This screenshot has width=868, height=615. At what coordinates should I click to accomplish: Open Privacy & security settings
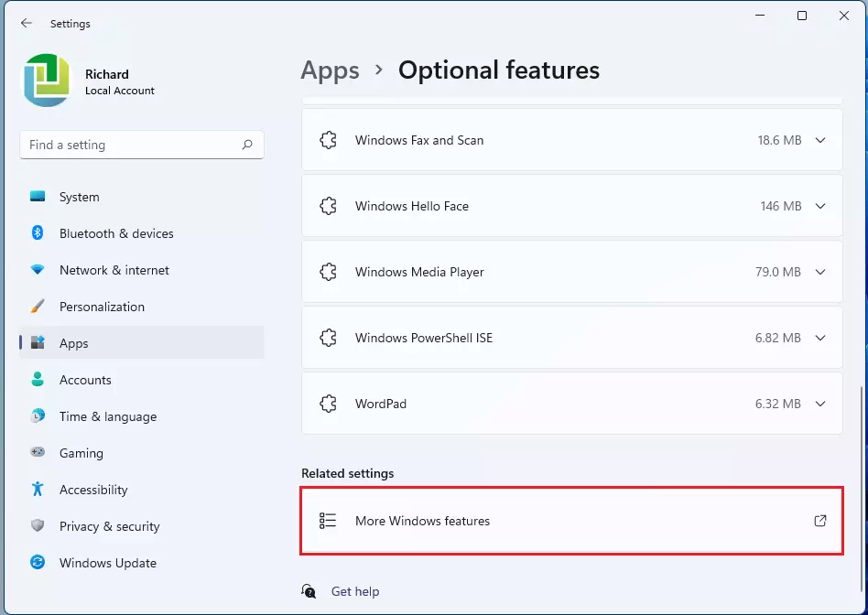[x=142, y=525]
